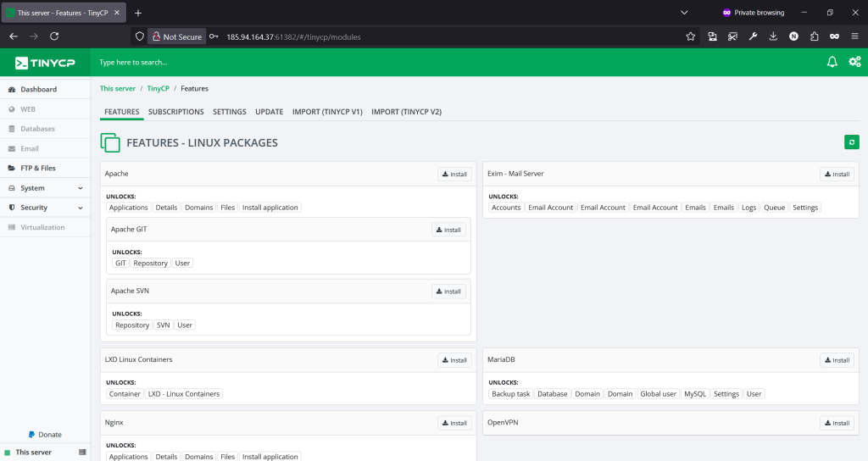The image size is (868, 461).
Task: Click the saved password key icon
Action: tap(214, 36)
